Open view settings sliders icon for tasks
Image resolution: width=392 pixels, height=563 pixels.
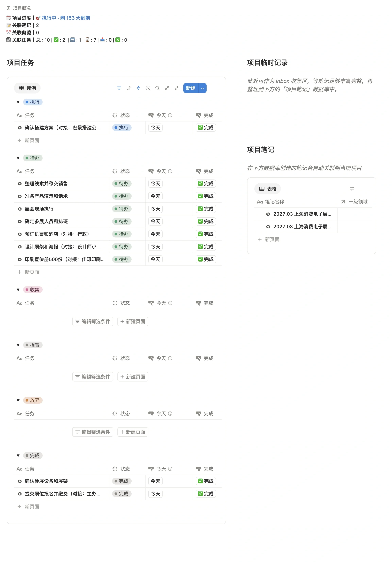point(177,88)
